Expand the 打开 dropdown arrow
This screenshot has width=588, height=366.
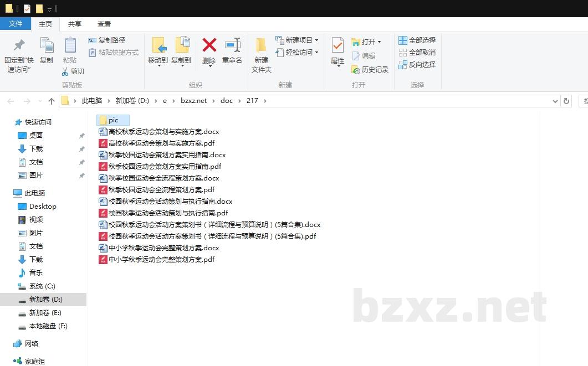[380, 40]
